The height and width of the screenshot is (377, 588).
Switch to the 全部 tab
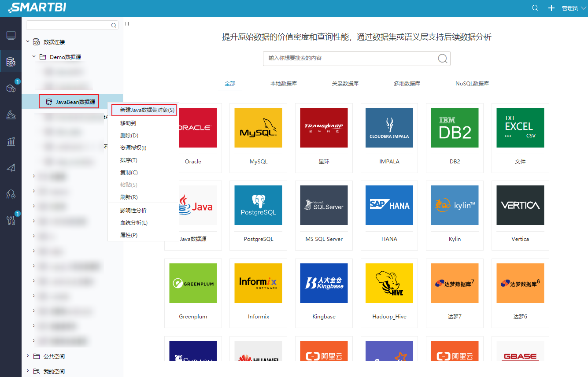[x=230, y=83]
